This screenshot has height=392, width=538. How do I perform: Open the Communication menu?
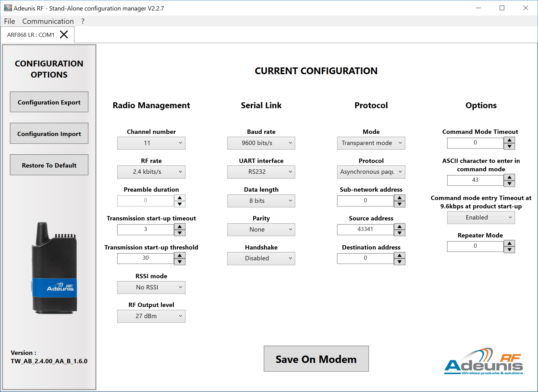click(48, 21)
